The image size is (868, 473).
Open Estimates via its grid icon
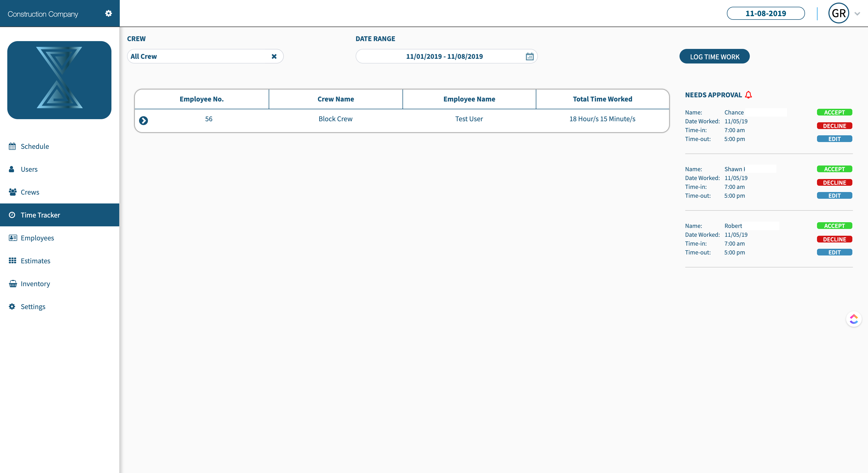pos(12,260)
